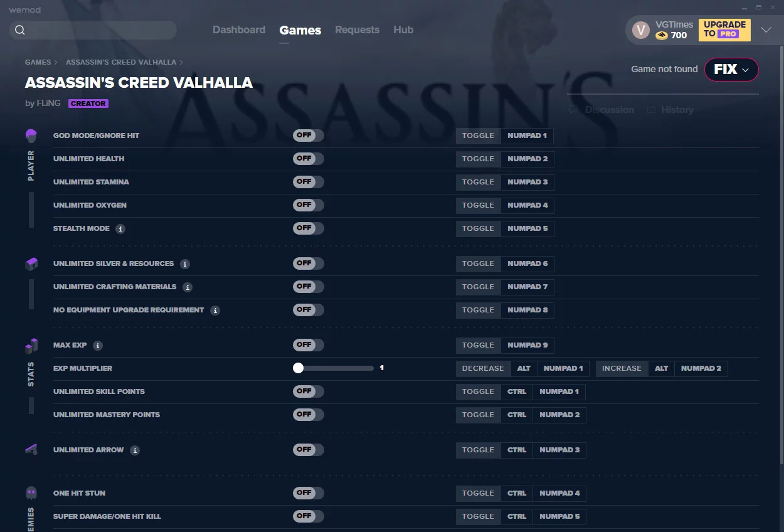Screen dimensions: 784x532
Task: Click the "Game not found" status text
Action: (664, 69)
